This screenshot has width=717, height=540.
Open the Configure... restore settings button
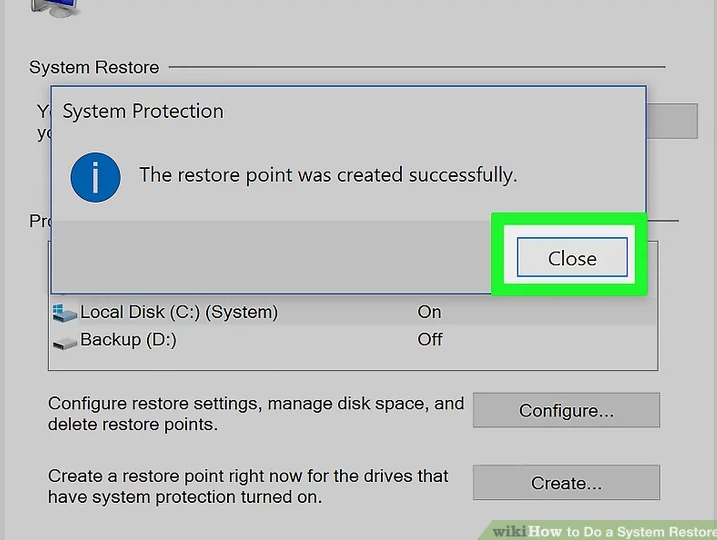click(566, 410)
